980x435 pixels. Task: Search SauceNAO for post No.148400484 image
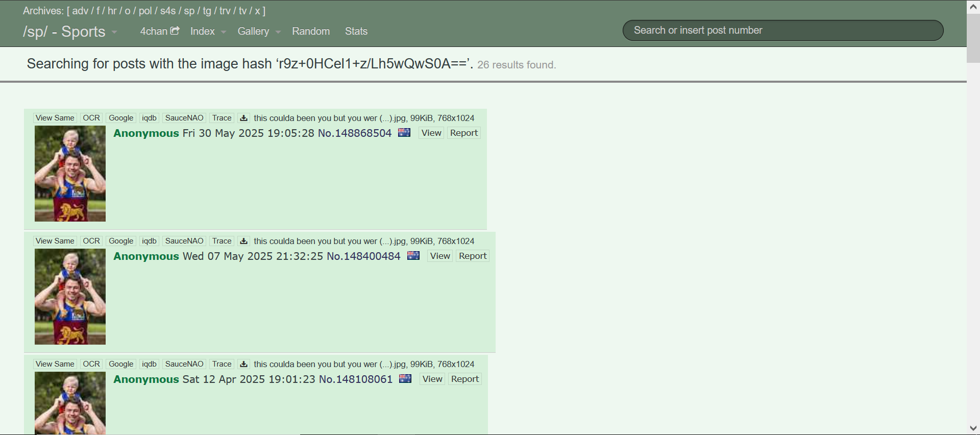pyautogui.click(x=184, y=241)
